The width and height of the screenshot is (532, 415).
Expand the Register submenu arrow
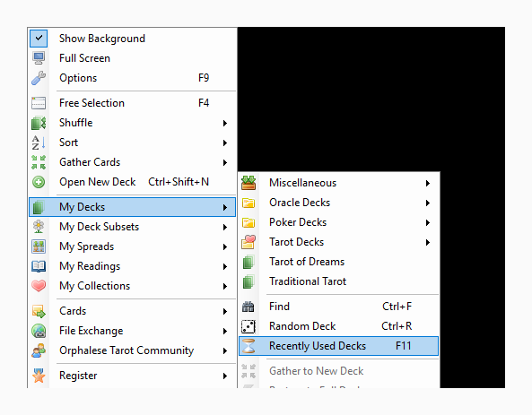point(225,376)
